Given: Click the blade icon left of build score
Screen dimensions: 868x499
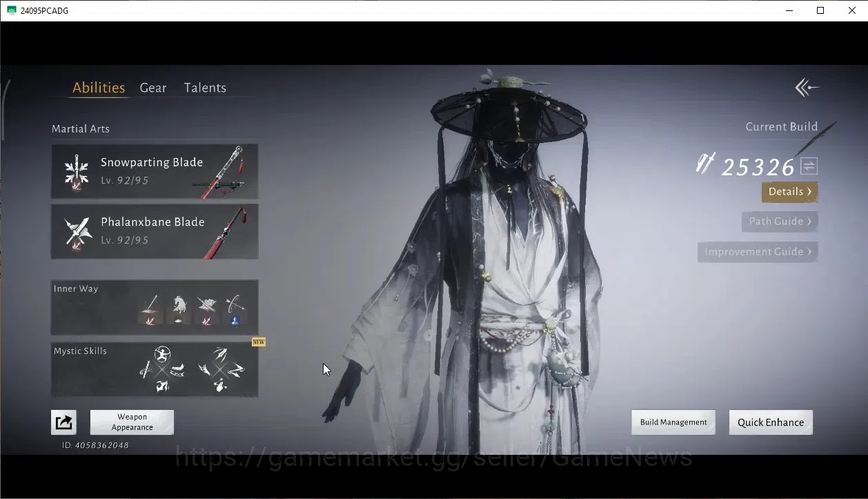Looking at the screenshot, I should coord(704,164).
